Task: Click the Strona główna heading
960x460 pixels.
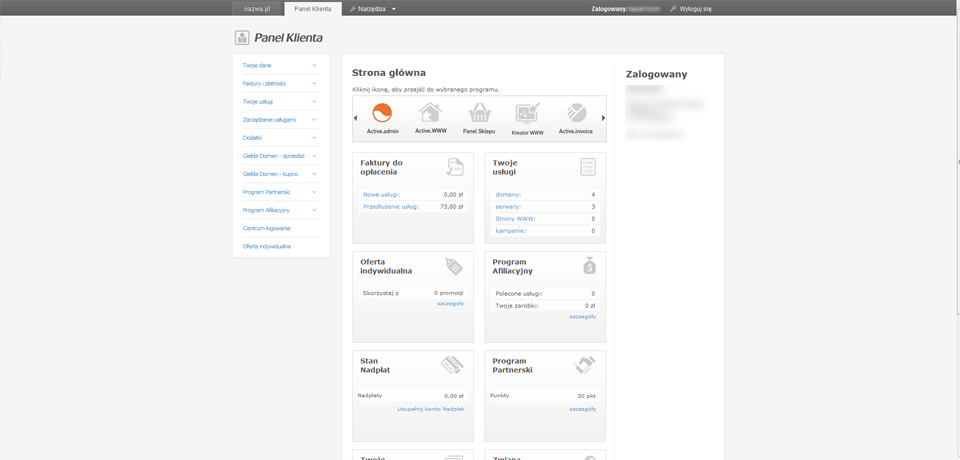Action: 389,73
